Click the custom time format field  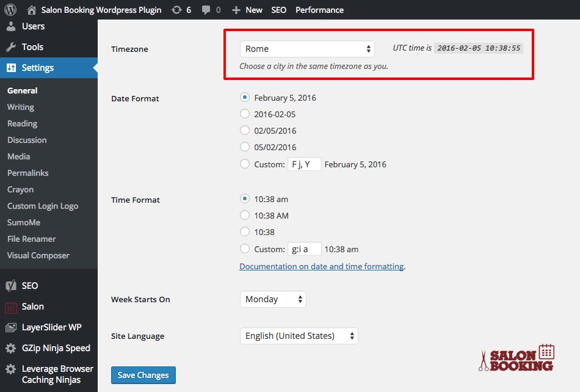pyautogui.click(x=305, y=249)
